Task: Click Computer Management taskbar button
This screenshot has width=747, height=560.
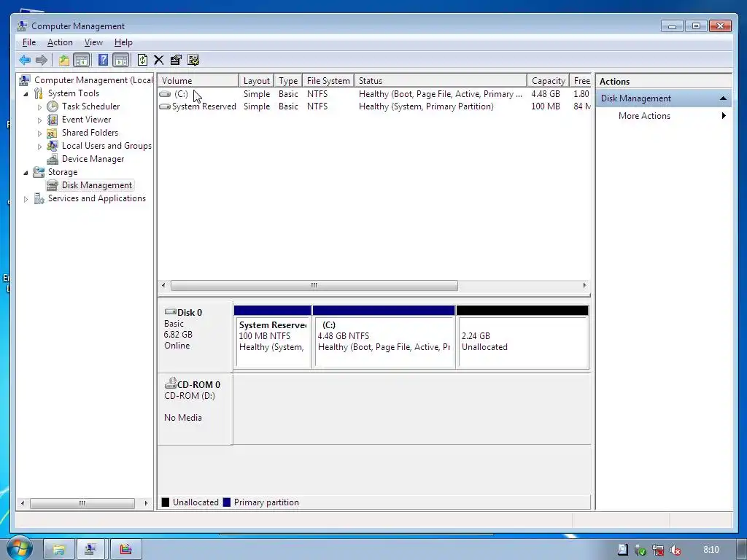Action: (90, 550)
